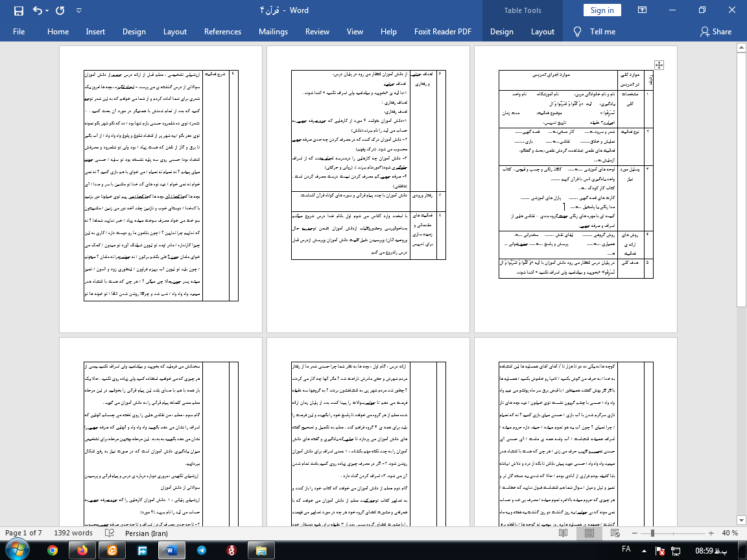Image resolution: width=747 pixels, height=560 pixels.
Task: Click the Word icon on the taskbar
Action: (x=171, y=550)
